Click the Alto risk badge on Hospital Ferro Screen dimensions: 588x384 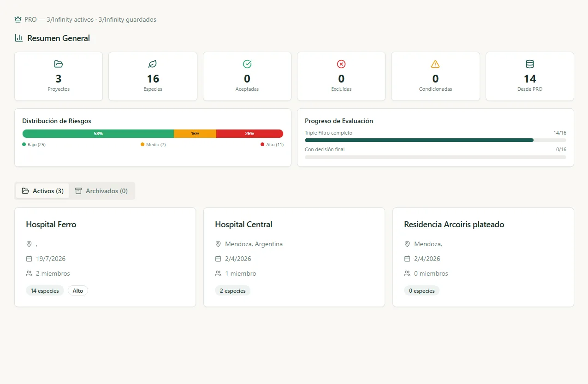(78, 290)
